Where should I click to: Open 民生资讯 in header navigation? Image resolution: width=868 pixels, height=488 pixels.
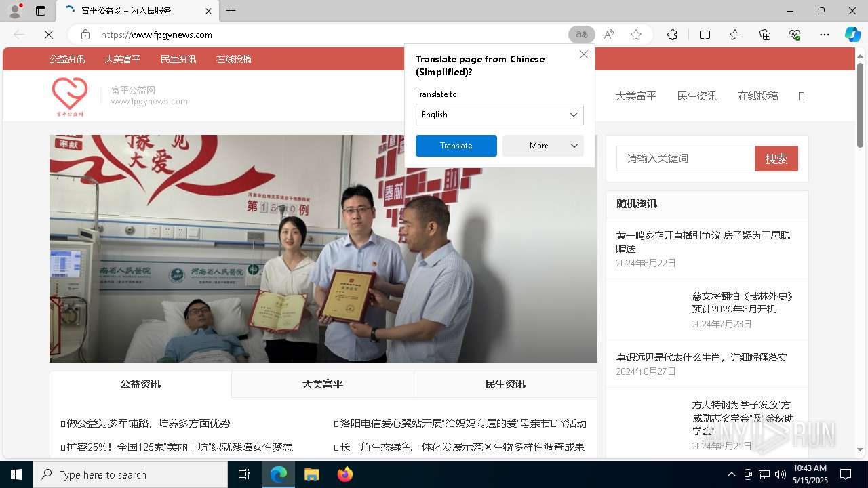pyautogui.click(x=697, y=96)
